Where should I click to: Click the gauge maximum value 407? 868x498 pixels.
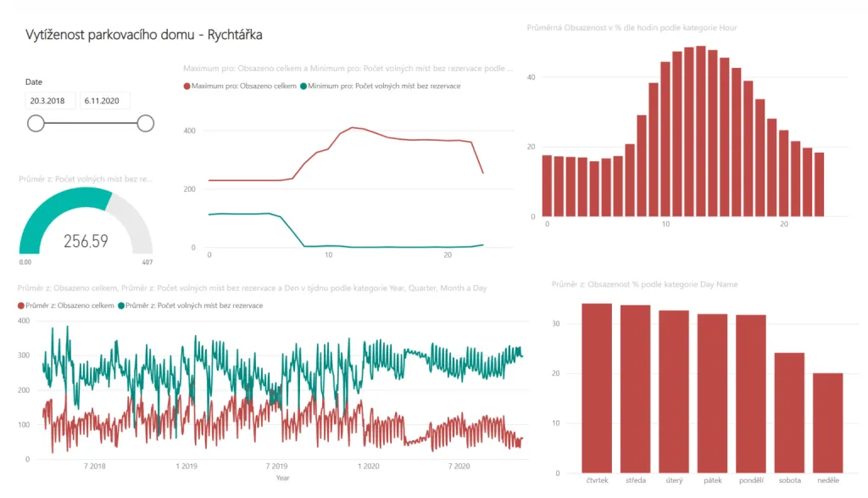click(x=147, y=262)
